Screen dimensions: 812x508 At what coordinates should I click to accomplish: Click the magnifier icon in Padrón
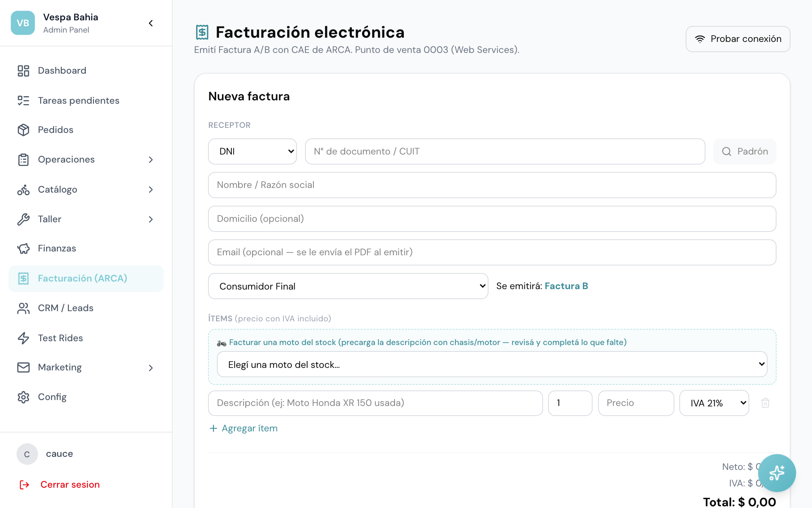(x=727, y=152)
